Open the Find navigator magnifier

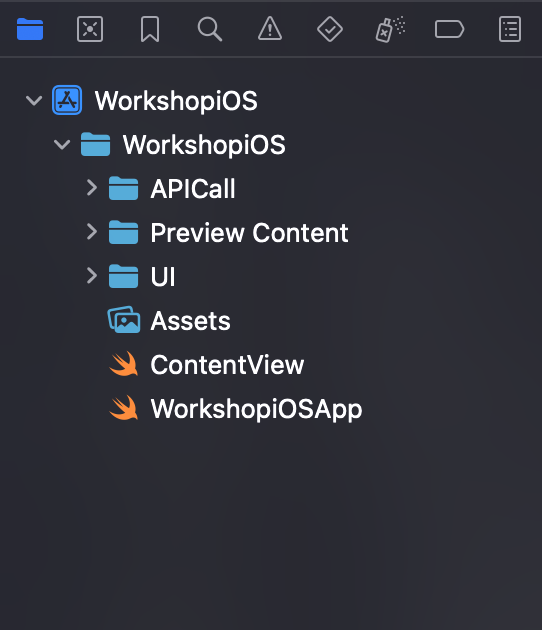[x=210, y=29]
